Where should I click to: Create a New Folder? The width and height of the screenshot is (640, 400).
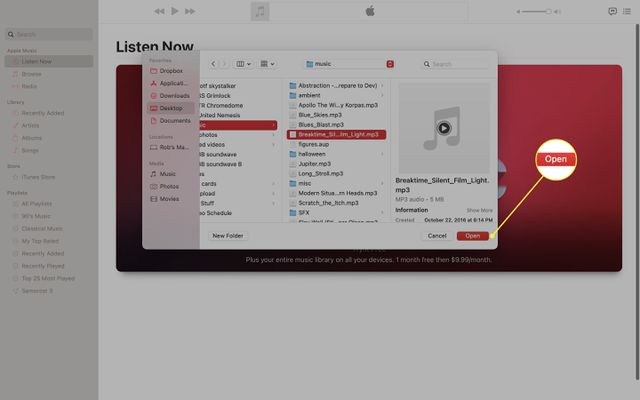tap(227, 236)
